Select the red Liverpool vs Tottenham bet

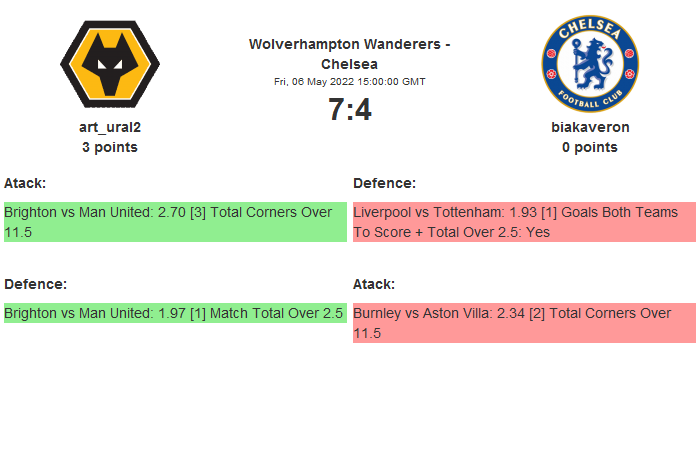tap(524, 222)
